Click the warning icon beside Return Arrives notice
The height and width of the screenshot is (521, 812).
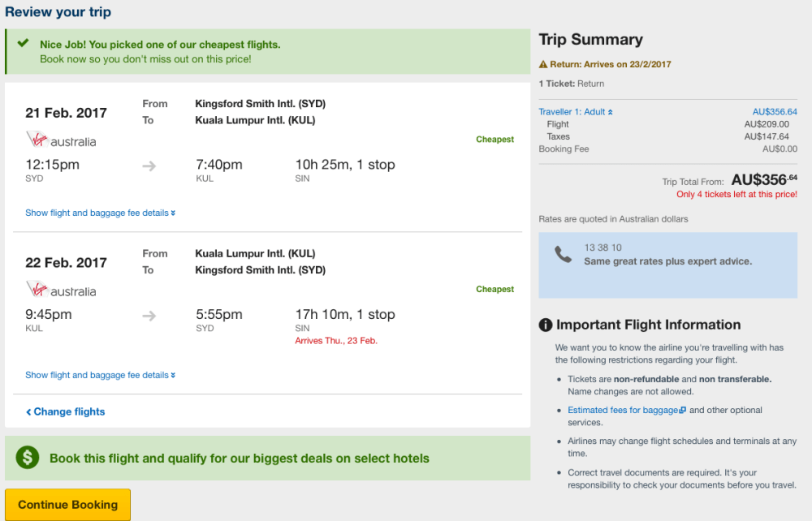(543, 64)
